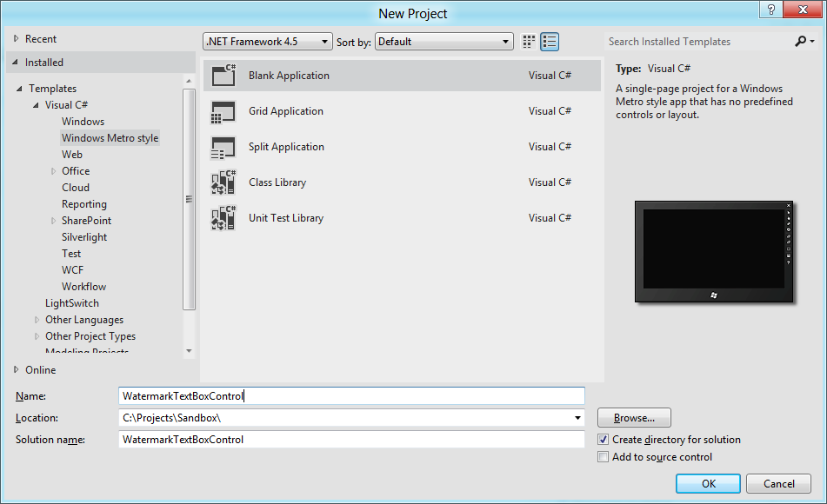Click the tree scrollbar thumb
This screenshot has width=827, height=504.
[x=189, y=199]
